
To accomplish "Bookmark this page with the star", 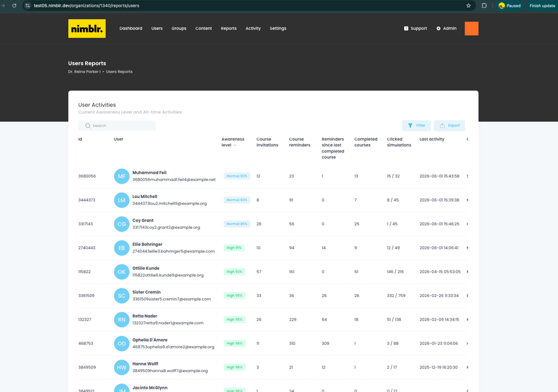I will [x=468, y=6].
